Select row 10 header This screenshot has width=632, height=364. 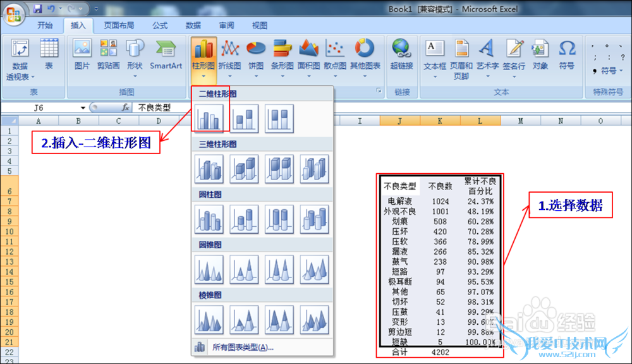point(9,231)
